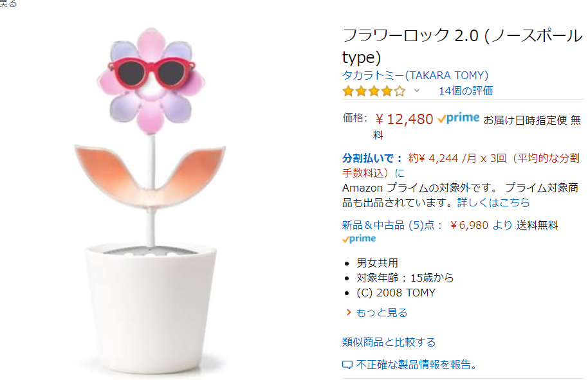Click the speech bubble report icon
This screenshot has width=588, height=380.
point(347,365)
